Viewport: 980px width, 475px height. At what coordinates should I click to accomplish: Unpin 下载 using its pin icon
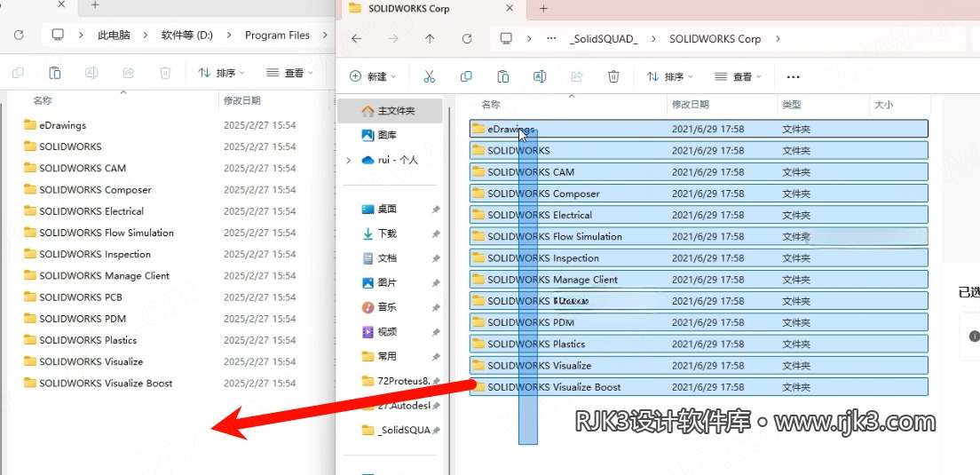(x=436, y=234)
